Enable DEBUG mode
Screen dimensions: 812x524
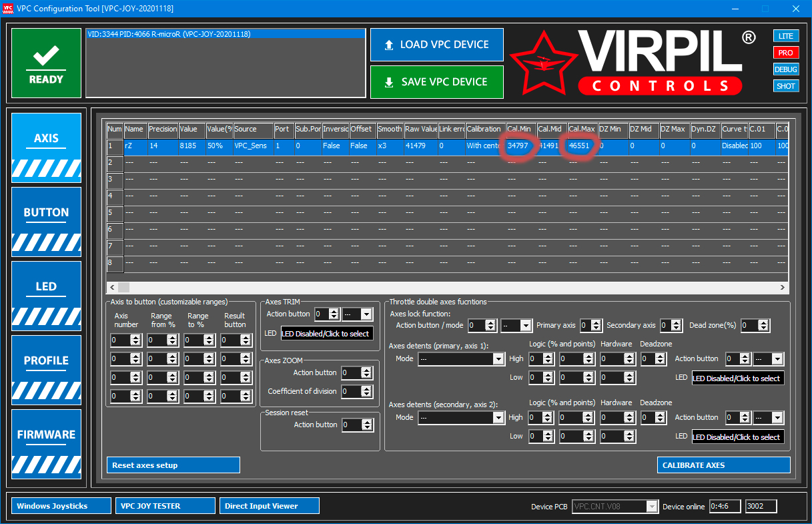tap(786, 69)
